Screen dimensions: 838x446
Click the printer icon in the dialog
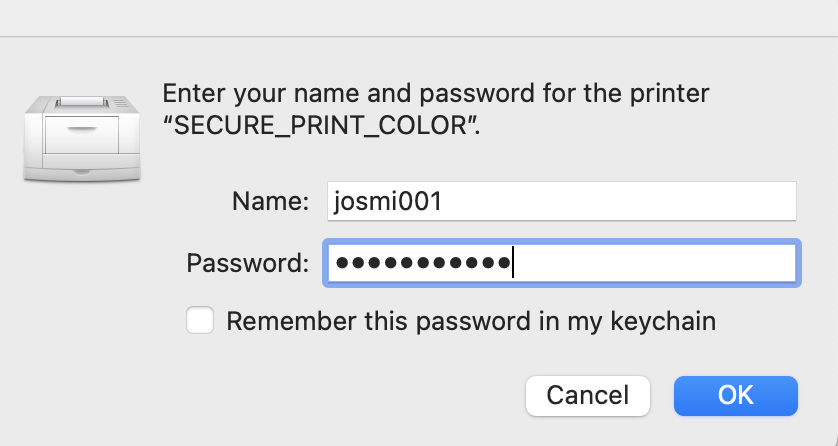pyautogui.click(x=82, y=139)
